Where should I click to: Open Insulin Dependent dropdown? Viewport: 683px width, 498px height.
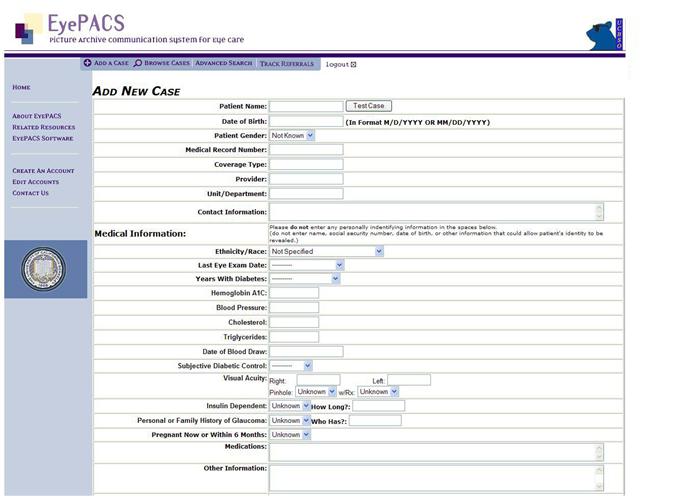(x=290, y=406)
